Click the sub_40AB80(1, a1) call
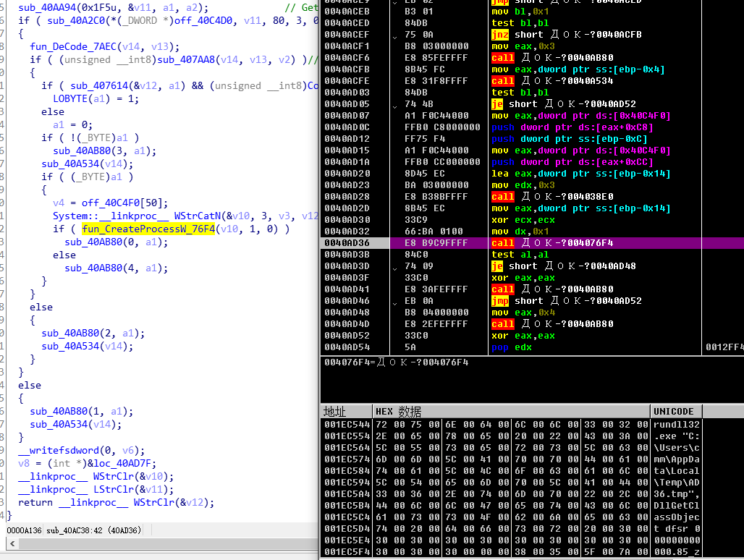744x560 pixels. pyautogui.click(x=82, y=412)
